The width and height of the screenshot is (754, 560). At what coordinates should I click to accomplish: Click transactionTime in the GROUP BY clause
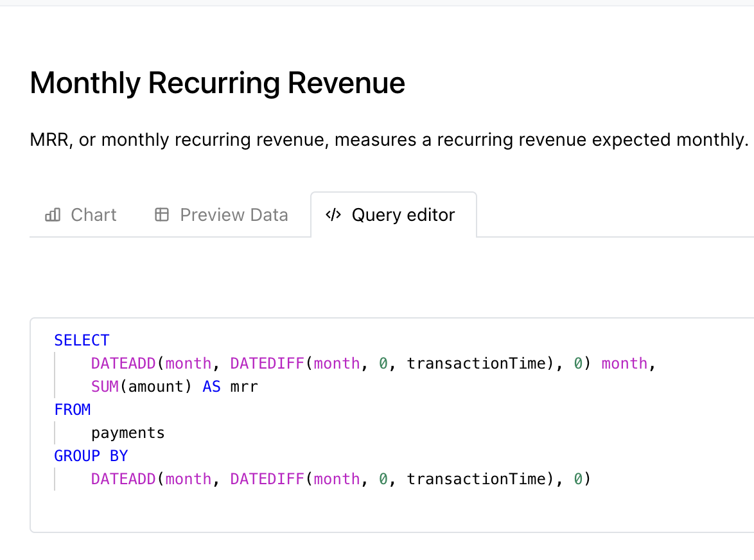[x=475, y=479]
